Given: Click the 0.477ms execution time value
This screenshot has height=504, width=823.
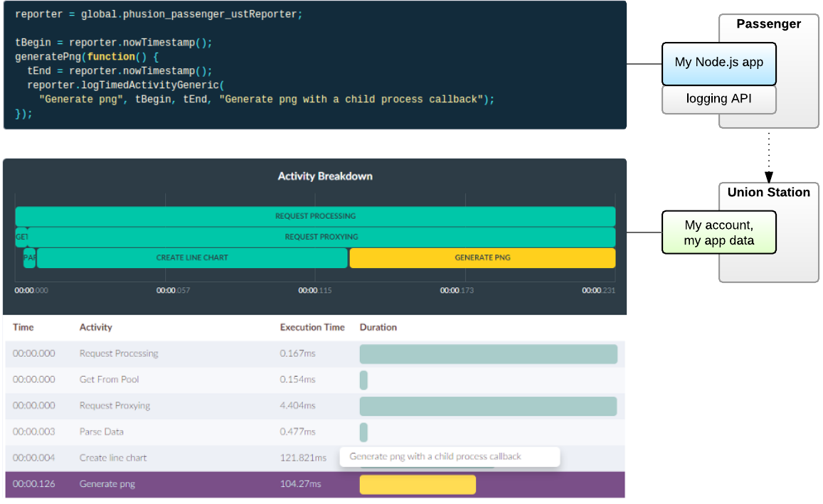Looking at the screenshot, I should coord(297,432).
